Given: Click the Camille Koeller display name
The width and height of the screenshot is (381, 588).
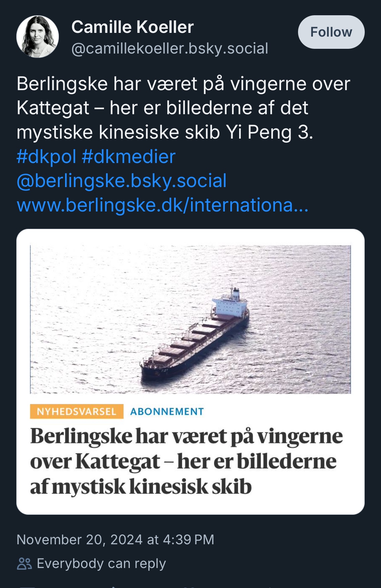Looking at the screenshot, I should pos(132,27).
